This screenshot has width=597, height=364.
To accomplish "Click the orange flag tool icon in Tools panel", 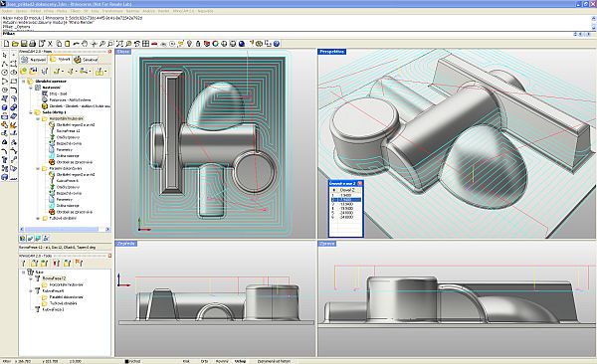I will [79, 263].
